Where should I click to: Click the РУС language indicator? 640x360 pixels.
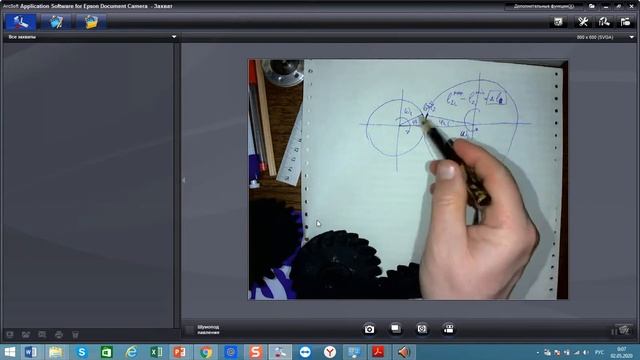click(599, 352)
